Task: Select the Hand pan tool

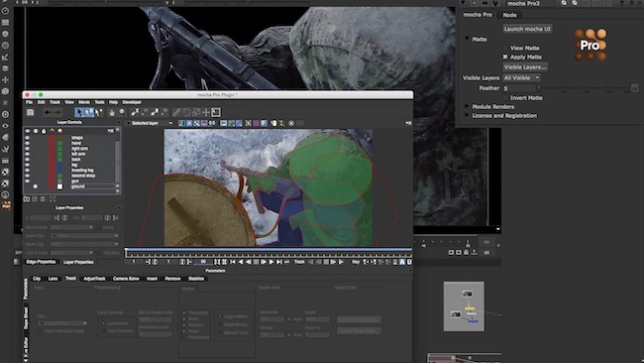Action: click(112, 112)
